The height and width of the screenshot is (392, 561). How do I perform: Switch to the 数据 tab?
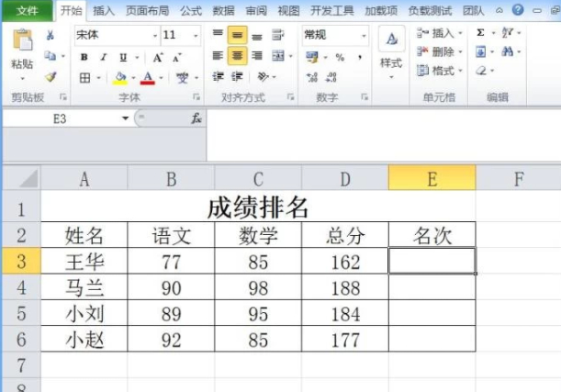pos(224,11)
